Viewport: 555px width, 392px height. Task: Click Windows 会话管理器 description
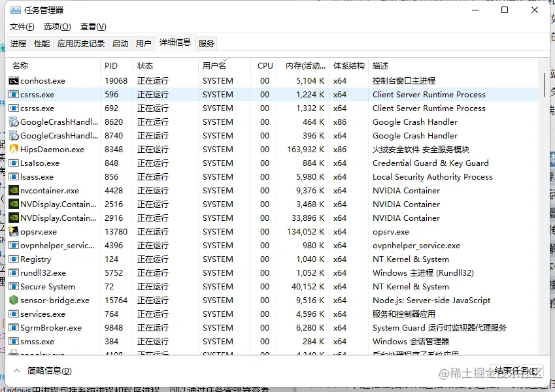coord(411,342)
